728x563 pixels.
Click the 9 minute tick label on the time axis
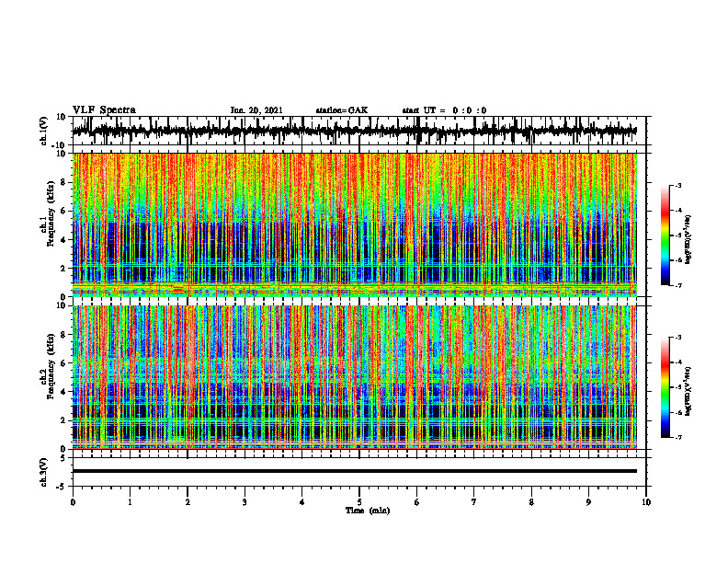point(588,502)
